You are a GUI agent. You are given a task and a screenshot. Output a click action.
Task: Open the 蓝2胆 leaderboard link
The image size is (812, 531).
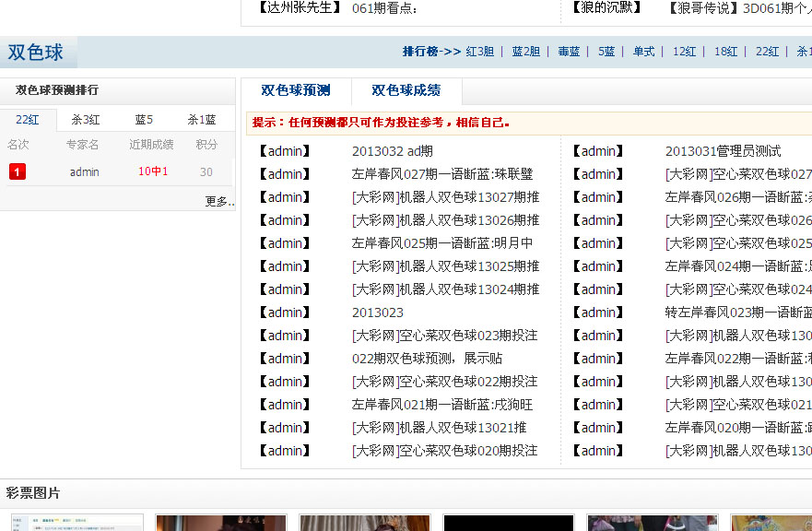pos(525,52)
